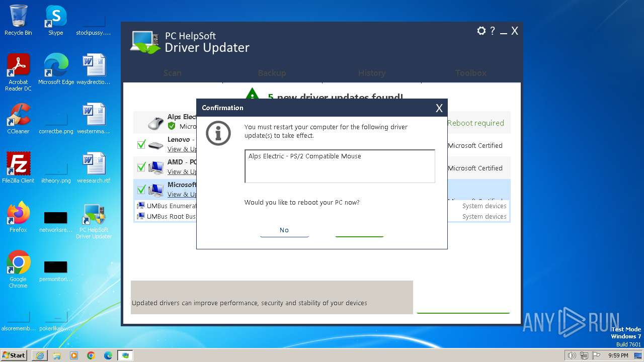Select the Alps Electric PS/2 Mouse entry
644x362 pixels.
click(305, 156)
